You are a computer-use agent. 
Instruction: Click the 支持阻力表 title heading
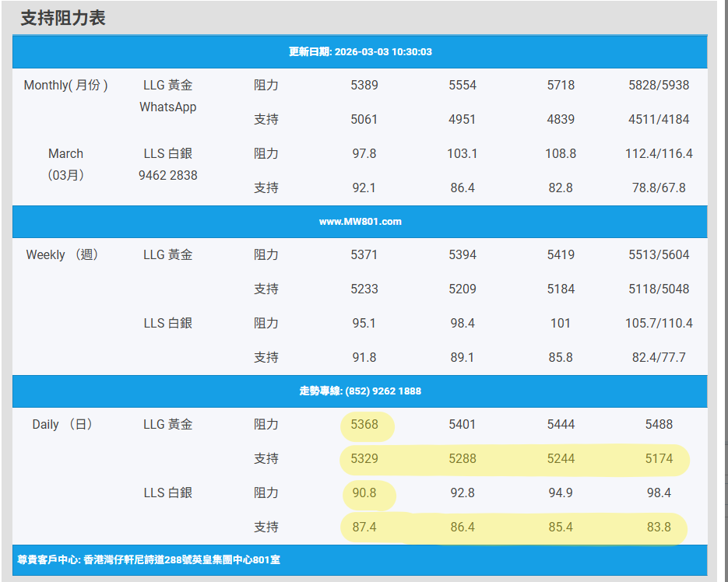point(63,18)
